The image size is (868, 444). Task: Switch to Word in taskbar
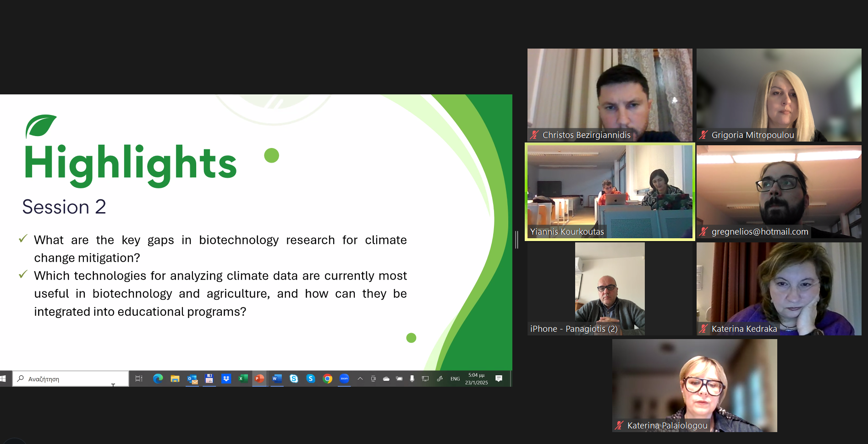point(277,378)
